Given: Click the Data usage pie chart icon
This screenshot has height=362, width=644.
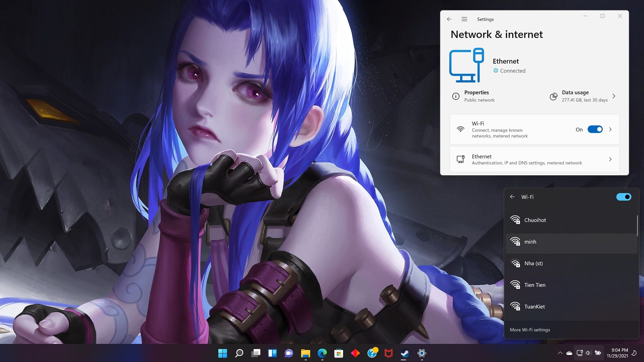Looking at the screenshot, I should coord(553,97).
